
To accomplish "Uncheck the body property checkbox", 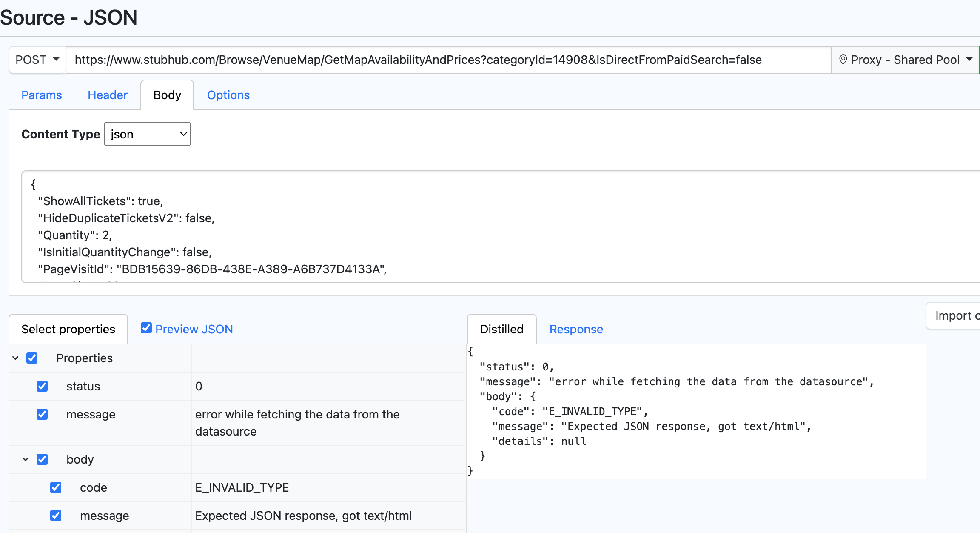I will tap(42, 459).
